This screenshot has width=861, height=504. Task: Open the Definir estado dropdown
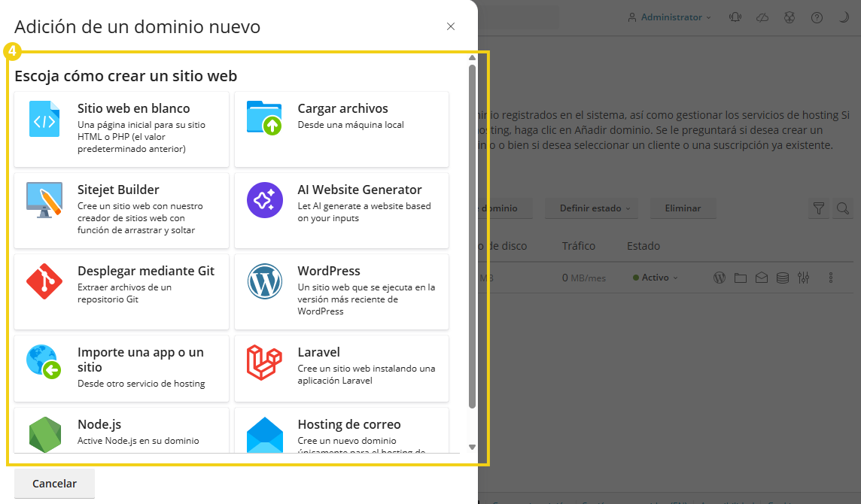[x=592, y=208]
